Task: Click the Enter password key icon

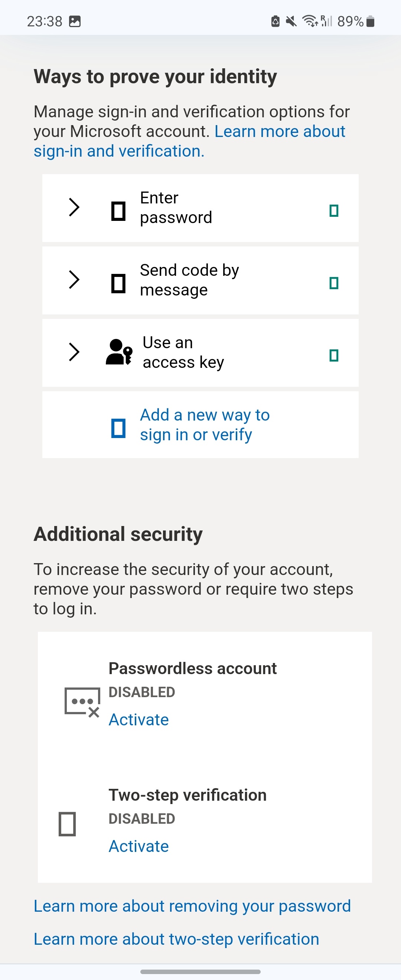Action: pos(118,208)
